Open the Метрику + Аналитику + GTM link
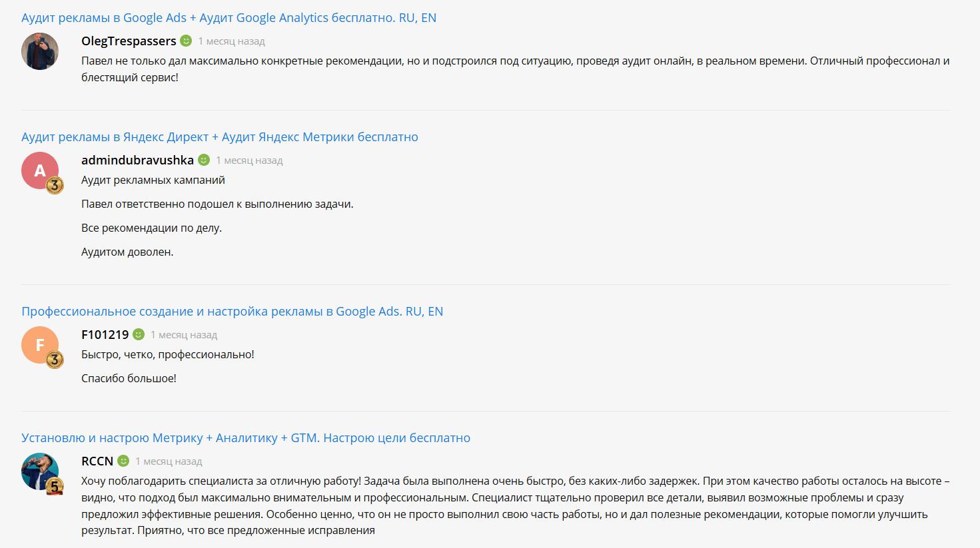The width and height of the screenshot is (980, 548). click(x=246, y=438)
